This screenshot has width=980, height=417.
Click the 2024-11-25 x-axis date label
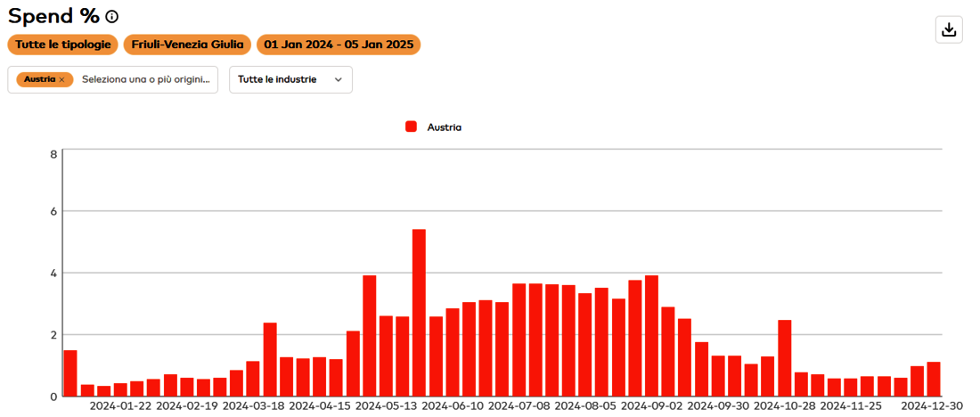tap(852, 405)
